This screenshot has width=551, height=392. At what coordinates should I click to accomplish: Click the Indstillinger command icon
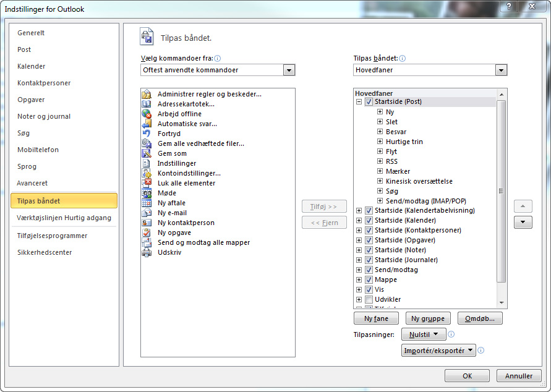point(147,163)
